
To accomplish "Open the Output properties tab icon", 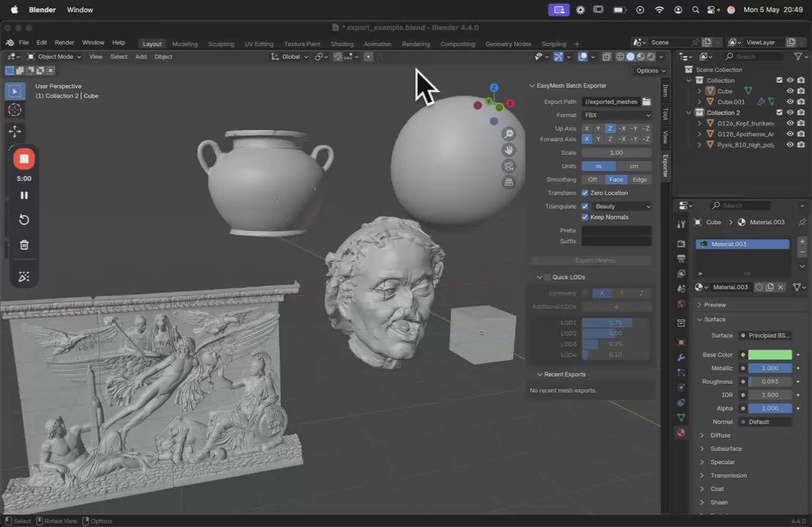I will (x=681, y=258).
